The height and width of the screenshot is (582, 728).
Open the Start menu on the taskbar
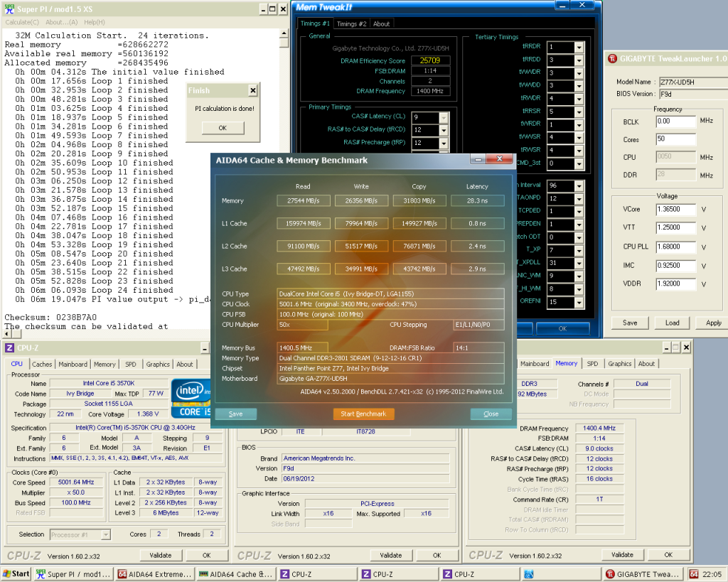point(16,573)
